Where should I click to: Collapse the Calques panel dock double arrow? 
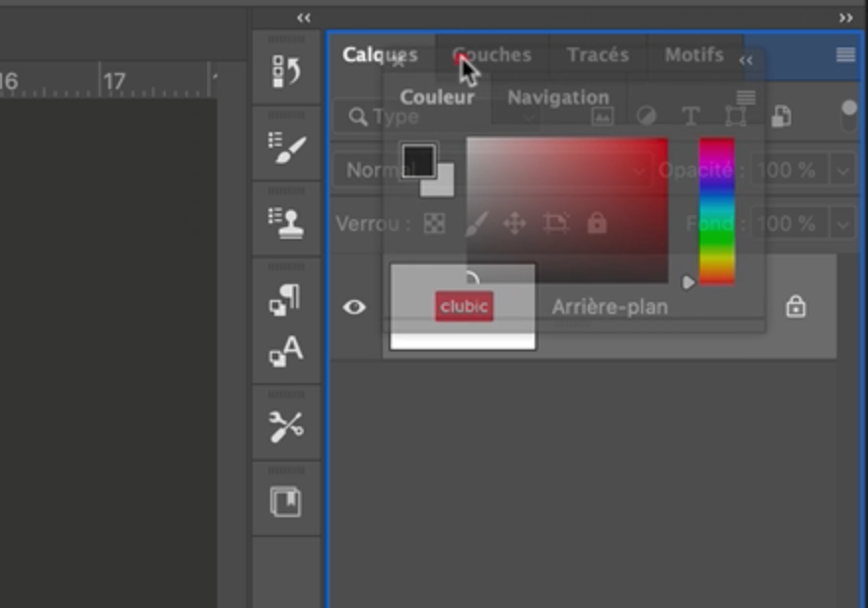[x=845, y=18]
